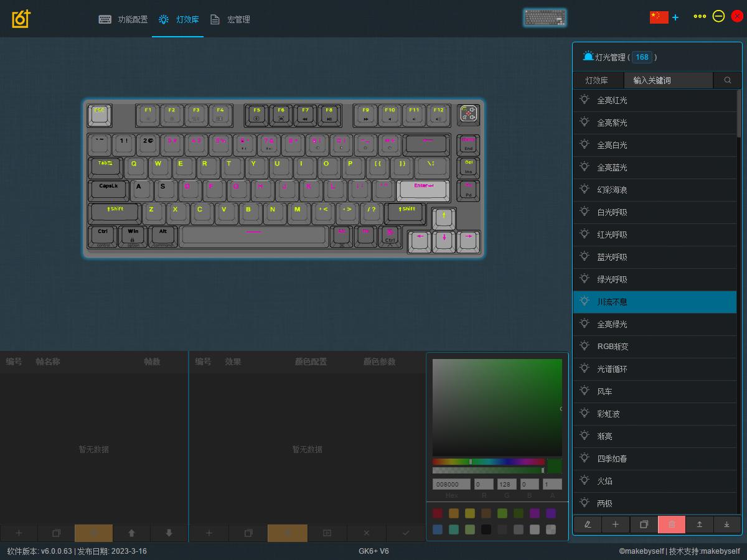747x560 pixels.
Task: Add a new lighting effect with plus icon
Action: (x=616, y=525)
